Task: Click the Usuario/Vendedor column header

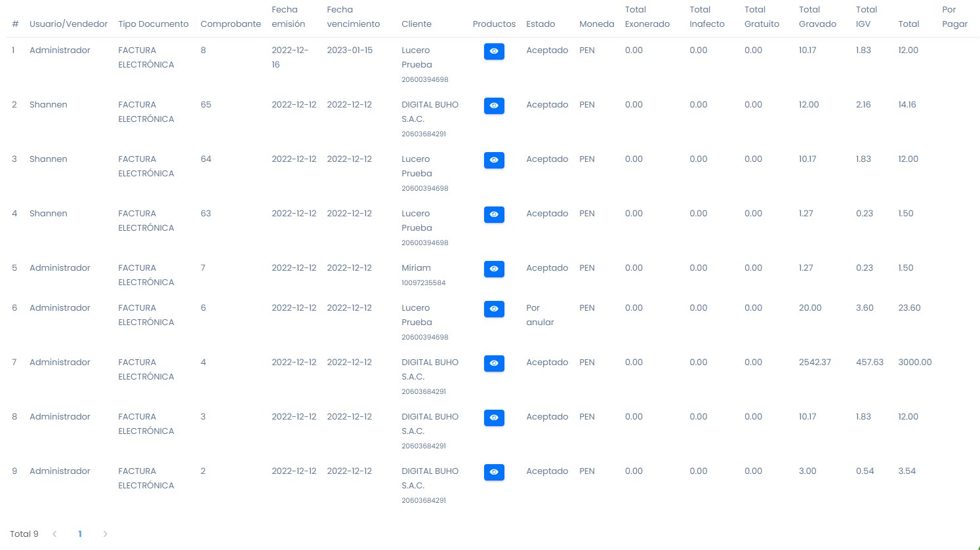Action: tap(68, 24)
